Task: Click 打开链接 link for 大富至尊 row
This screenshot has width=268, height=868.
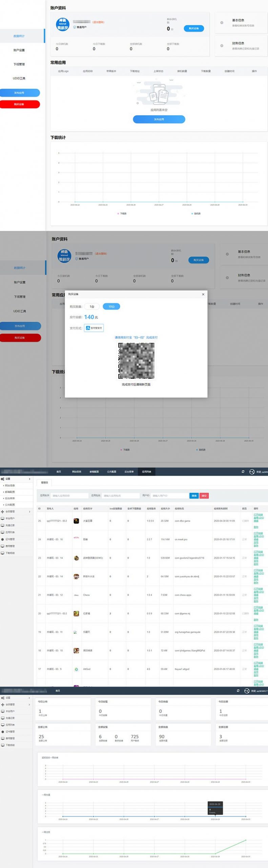Action: [x=258, y=515]
